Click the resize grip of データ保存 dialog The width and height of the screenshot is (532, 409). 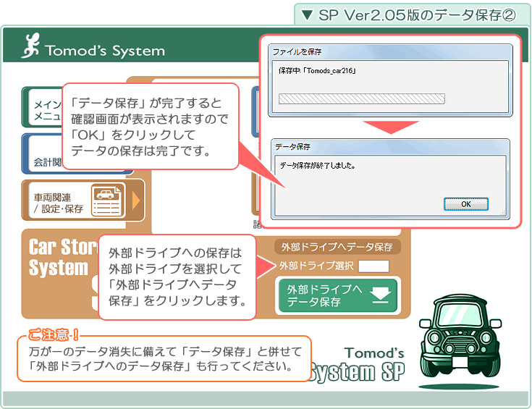click(x=503, y=213)
